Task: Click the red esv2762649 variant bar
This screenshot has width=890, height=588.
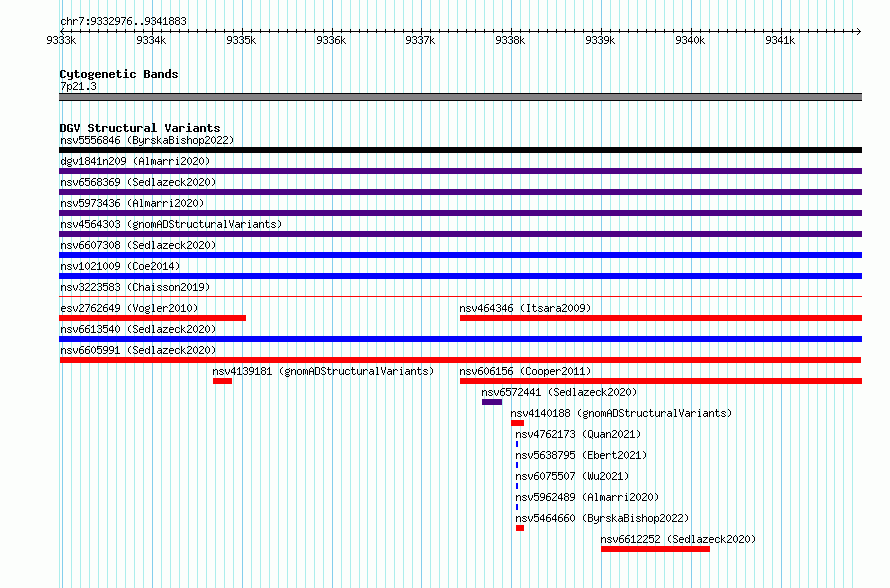Action: point(153,318)
